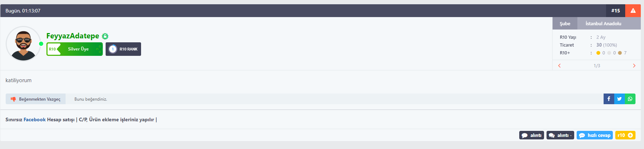This screenshot has height=149, width=644.
Task: Open the #15 post permalink
Action: [616, 11]
